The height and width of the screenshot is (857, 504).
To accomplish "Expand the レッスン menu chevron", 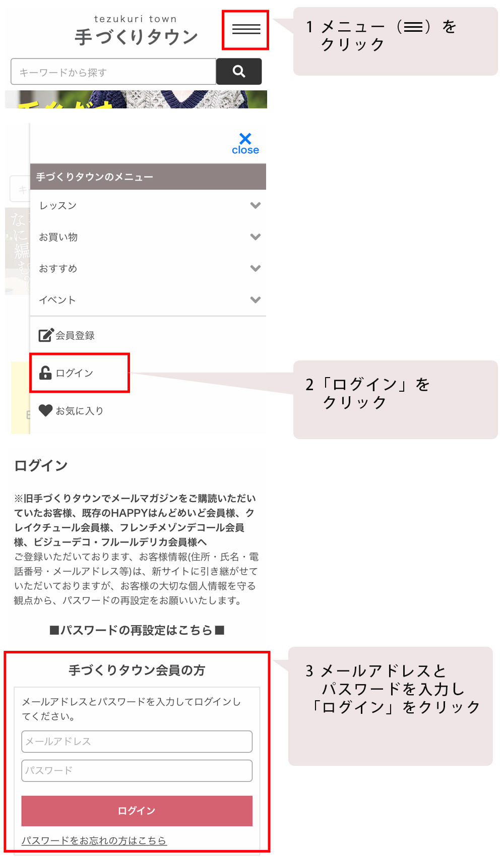I will (256, 205).
